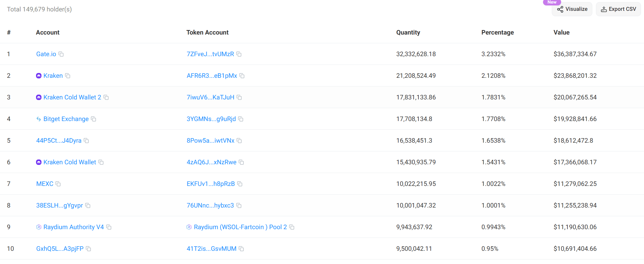Copy token account 4zAQ6J...xNzRwe
The image size is (644, 264).
[x=241, y=162]
